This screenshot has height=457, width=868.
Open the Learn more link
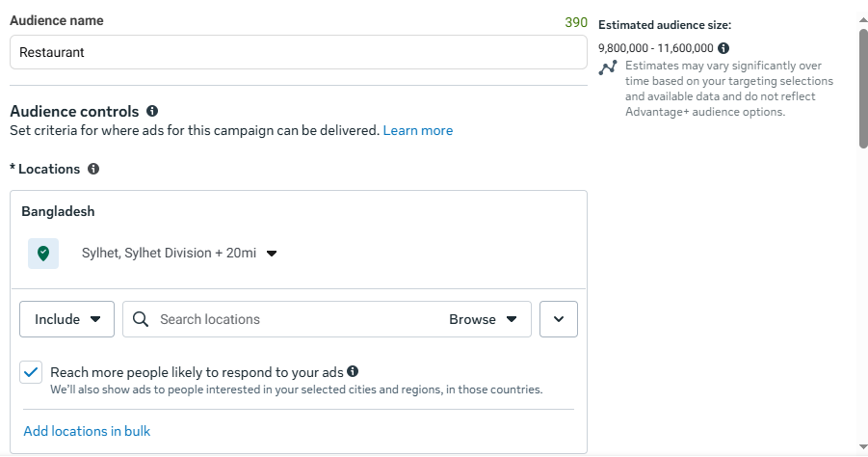coord(417,130)
